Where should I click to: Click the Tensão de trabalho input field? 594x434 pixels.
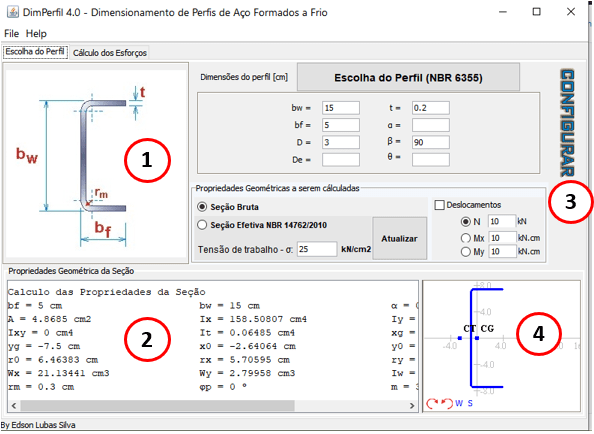[317, 249]
